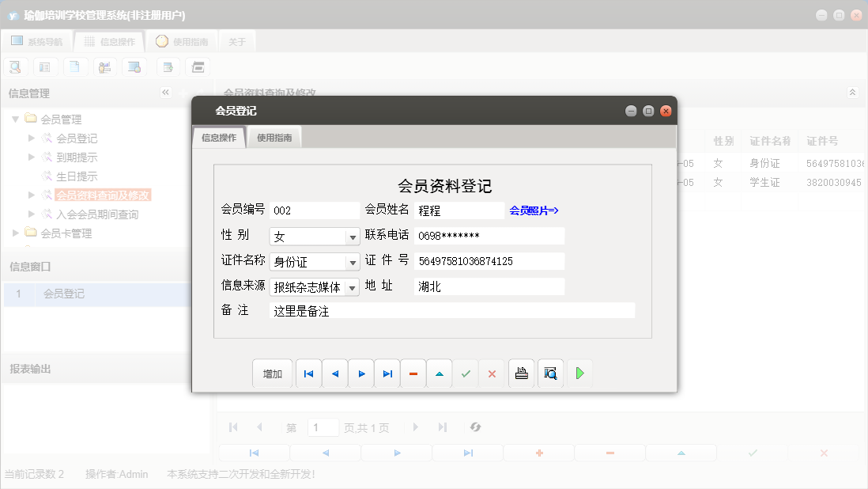Edit the record using the blue triangle icon
This screenshot has height=489, width=868.
click(439, 373)
